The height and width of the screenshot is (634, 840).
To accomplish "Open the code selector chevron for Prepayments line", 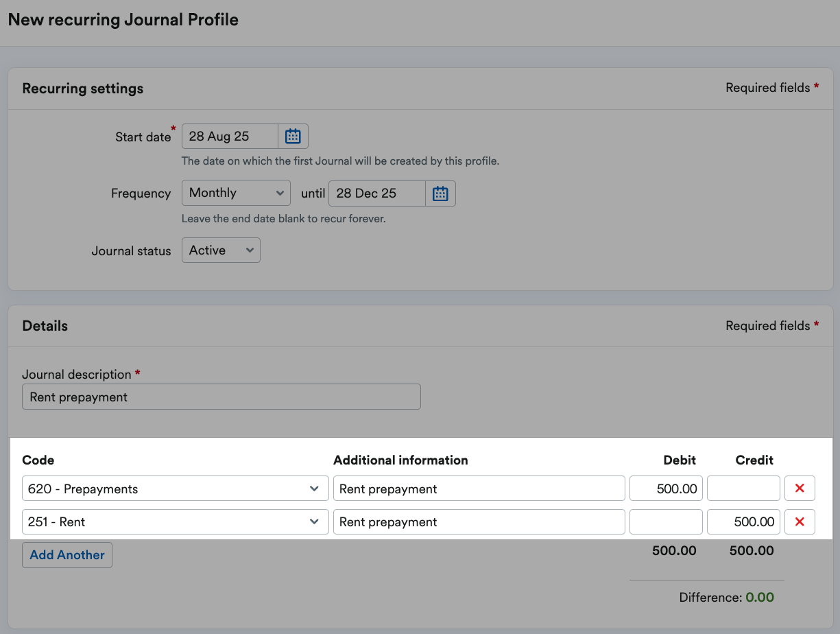I will click(315, 488).
